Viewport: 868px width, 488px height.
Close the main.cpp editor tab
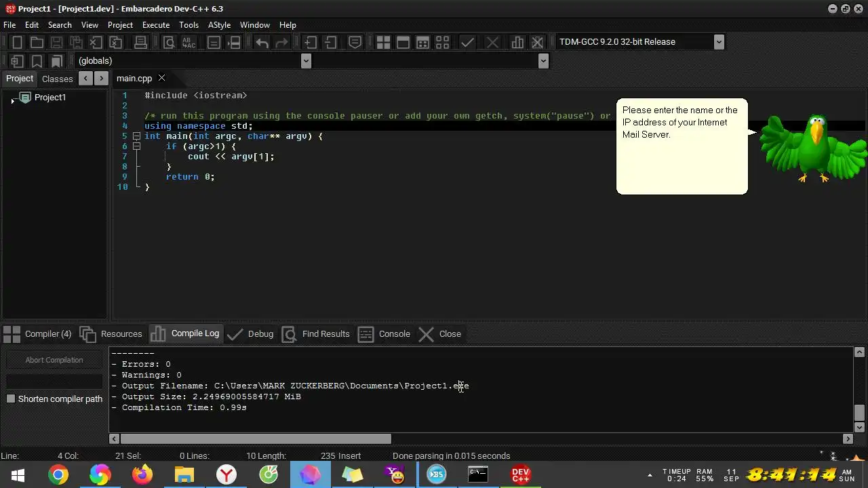161,78
